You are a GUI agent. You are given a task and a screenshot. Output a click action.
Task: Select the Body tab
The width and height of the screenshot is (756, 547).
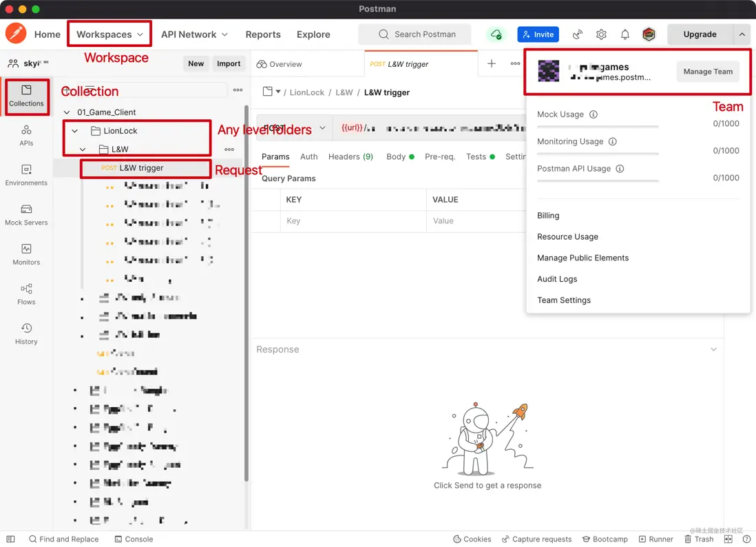(x=400, y=156)
